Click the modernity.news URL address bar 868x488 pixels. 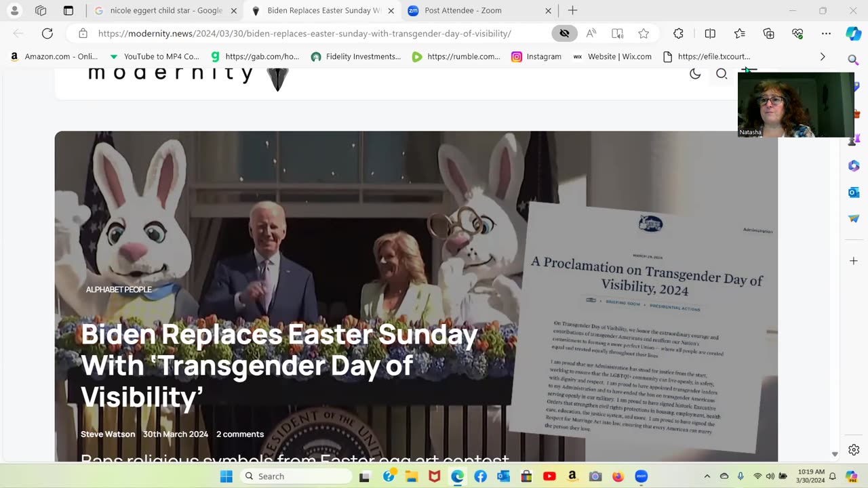coord(304,33)
